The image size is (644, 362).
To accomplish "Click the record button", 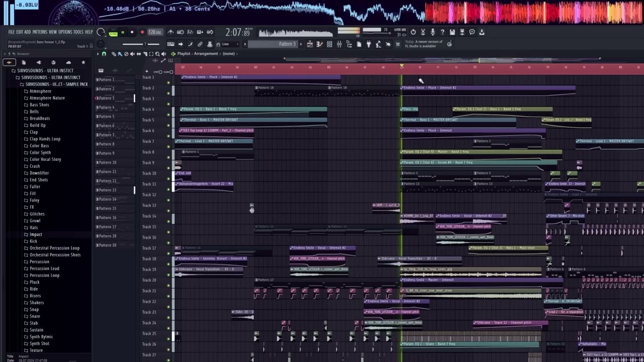I will (142, 32).
